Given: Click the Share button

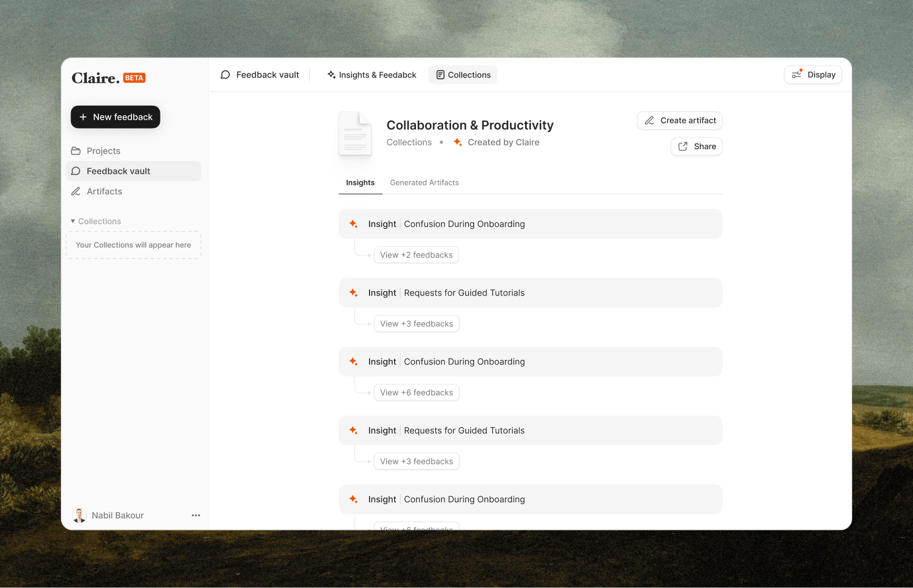Looking at the screenshot, I should click(x=696, y=146).
